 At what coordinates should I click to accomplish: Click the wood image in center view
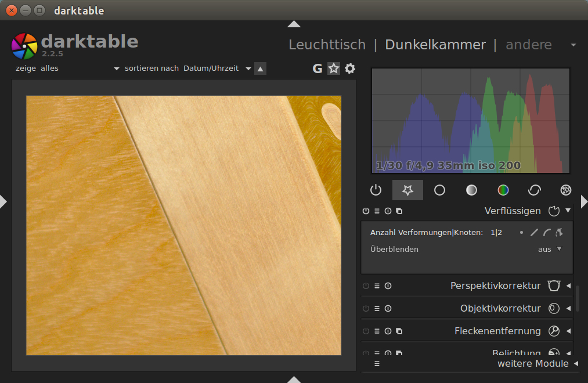click(184, 225)
